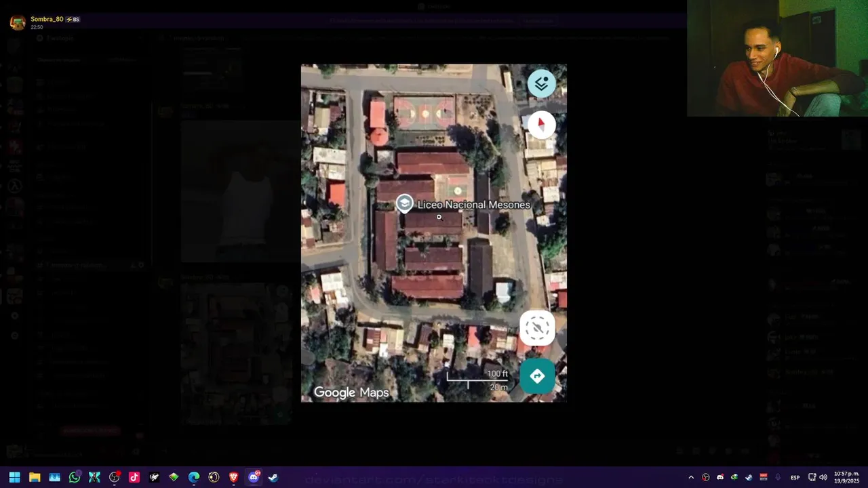Click the Google Maps logo
Viewport: 868px width, 488px height.
(351, 392)
